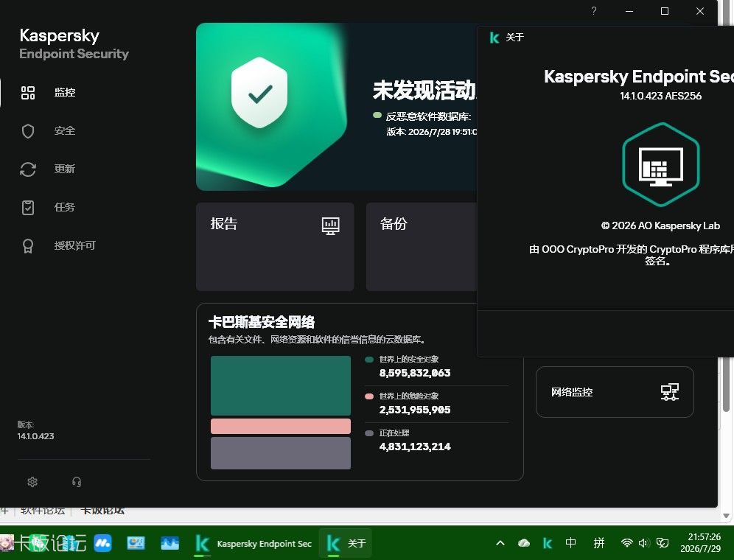Expand the hidden tray icons chevron
The height and width of the screenshot is (560, 734).
pos(500,543)
